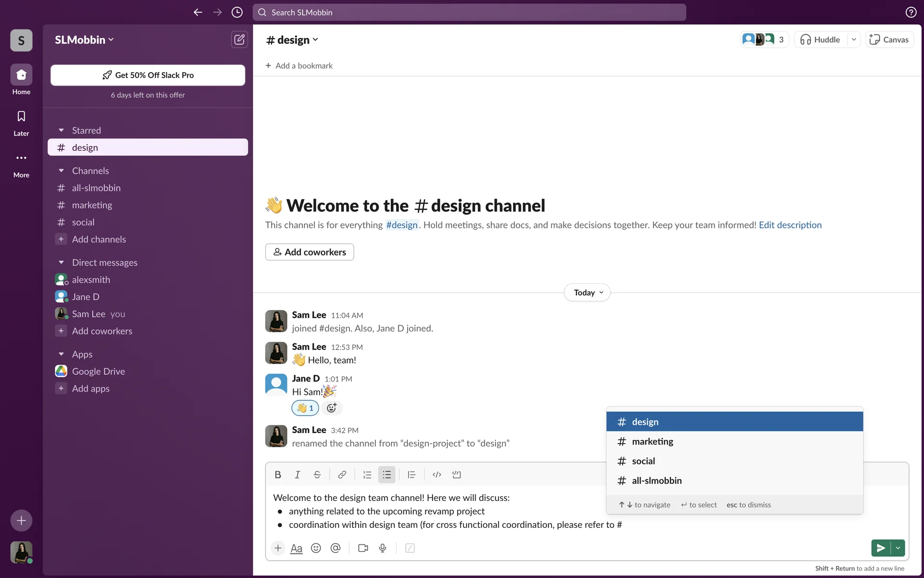Screen dimensions: 924x578
Task: Click the record video clip icon
Action: click(x=363, y=548)
